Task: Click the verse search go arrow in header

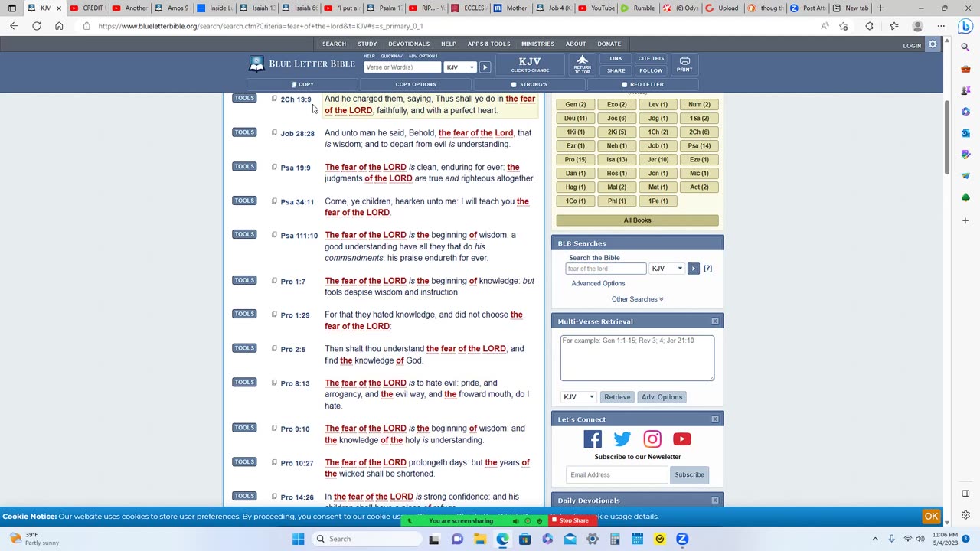Action: coord(485,67)
